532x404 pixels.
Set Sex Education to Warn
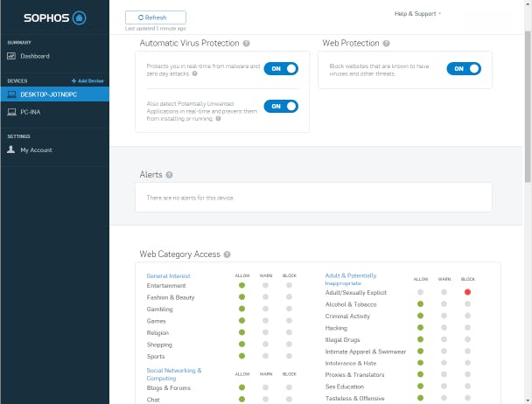coord(444,386)
